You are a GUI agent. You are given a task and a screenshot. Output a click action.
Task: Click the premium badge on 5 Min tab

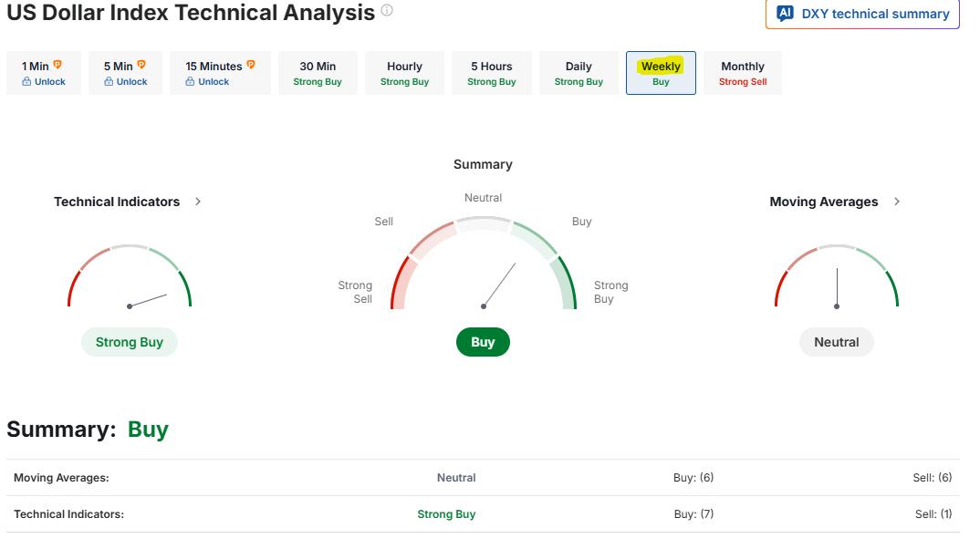pyautogui.click(x=141, y=66)
